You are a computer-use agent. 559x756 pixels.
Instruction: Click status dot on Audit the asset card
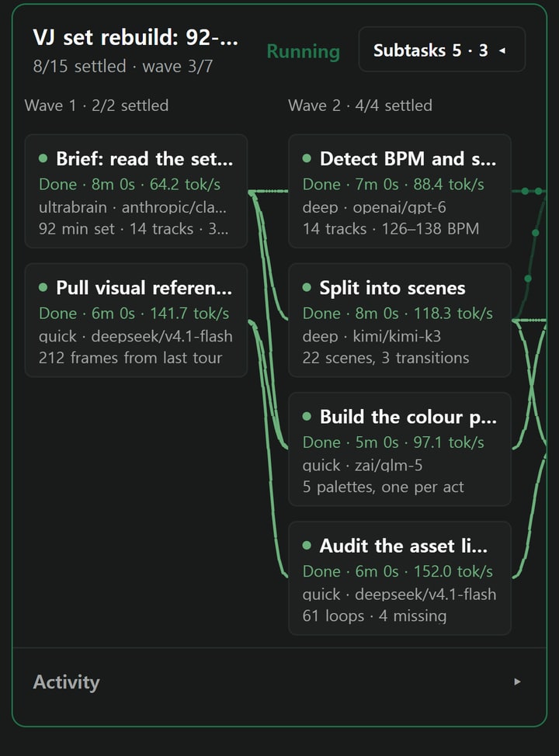307,546
